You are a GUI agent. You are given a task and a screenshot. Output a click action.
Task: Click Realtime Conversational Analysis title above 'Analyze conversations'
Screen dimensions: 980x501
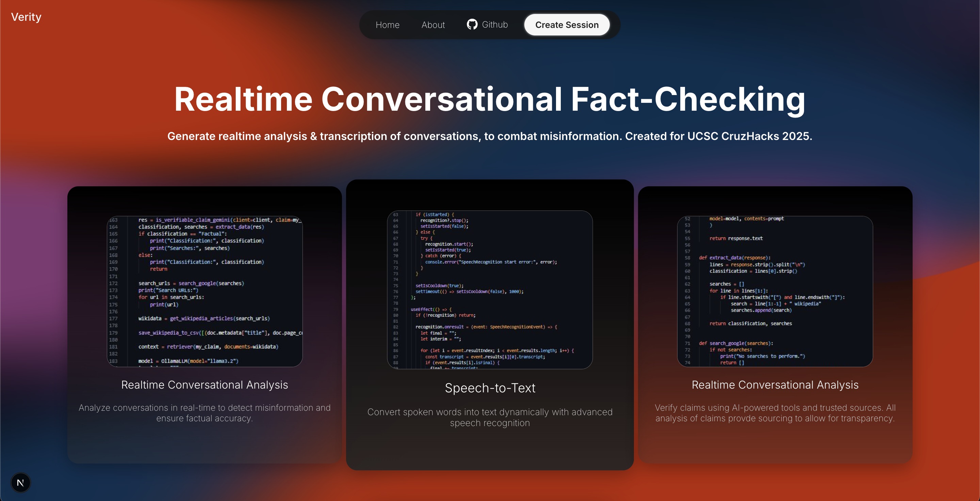point(205,385)
